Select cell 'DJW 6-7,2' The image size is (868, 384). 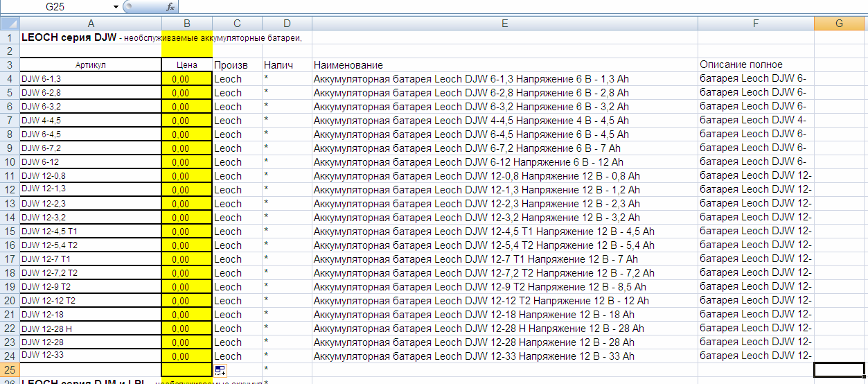pyautogui.click(x=91, y=148)
